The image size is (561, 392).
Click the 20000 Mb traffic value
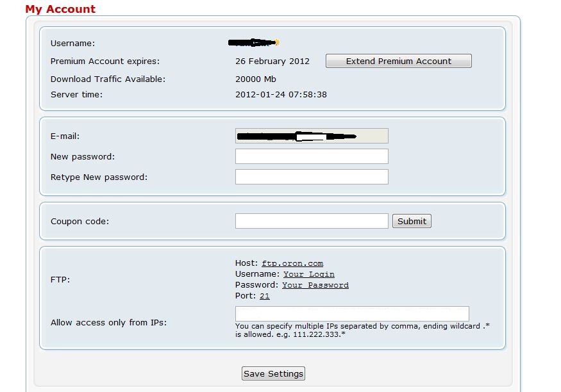[x=255, y=79]
